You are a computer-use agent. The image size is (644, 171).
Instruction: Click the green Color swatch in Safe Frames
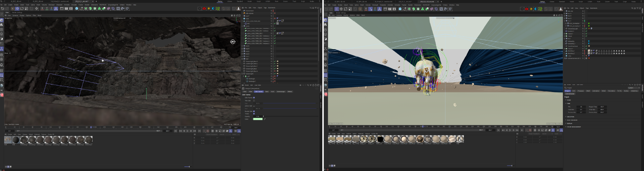click(258, 119)
